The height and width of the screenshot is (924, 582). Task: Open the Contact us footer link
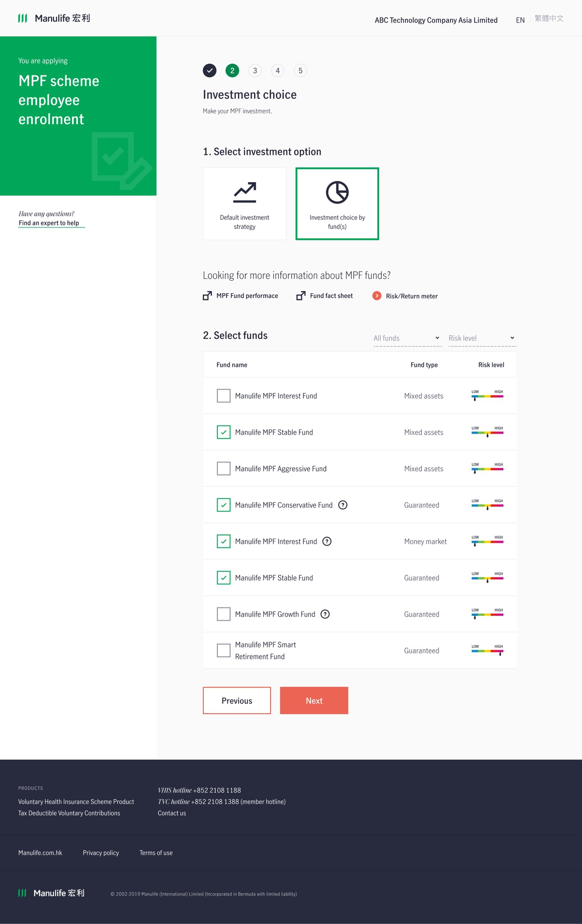(172, 813)
